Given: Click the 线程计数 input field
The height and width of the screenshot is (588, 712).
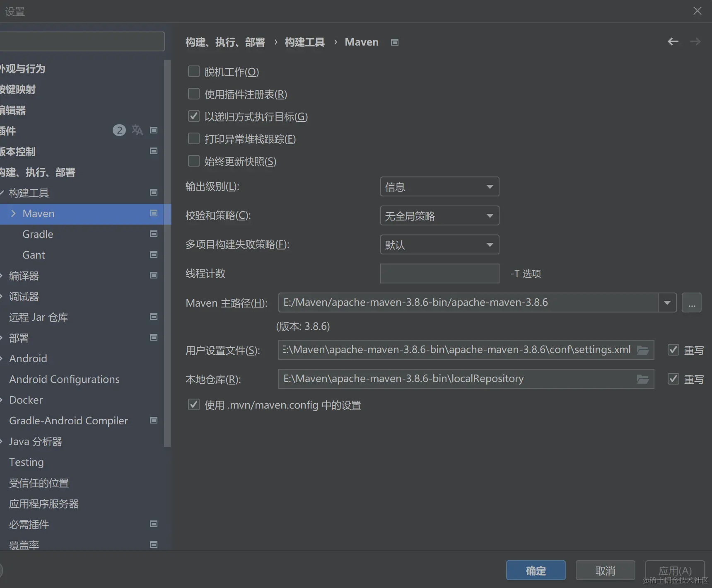Looking at the screenshot, I should tap(439, 273).
